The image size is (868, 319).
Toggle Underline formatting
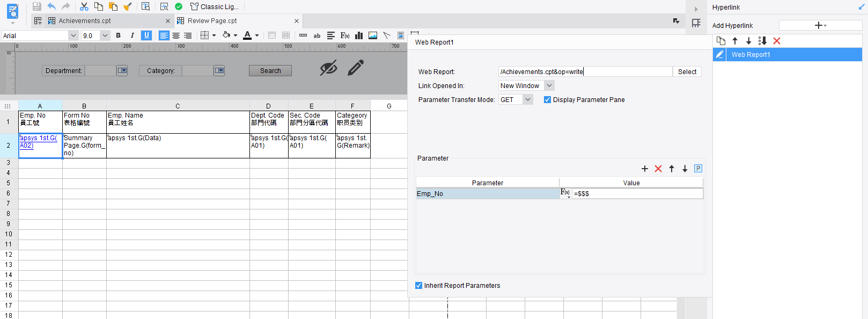click(146, 35)
